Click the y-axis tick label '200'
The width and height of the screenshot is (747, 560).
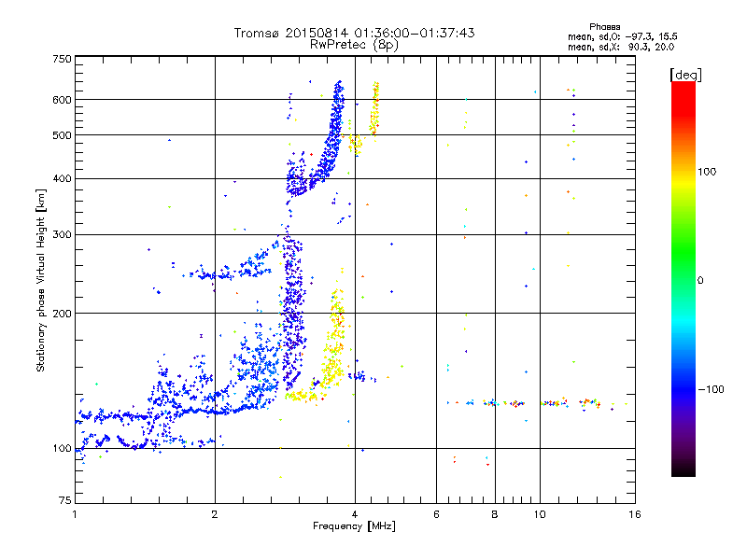pyautogui.click(x=62, y=314)
